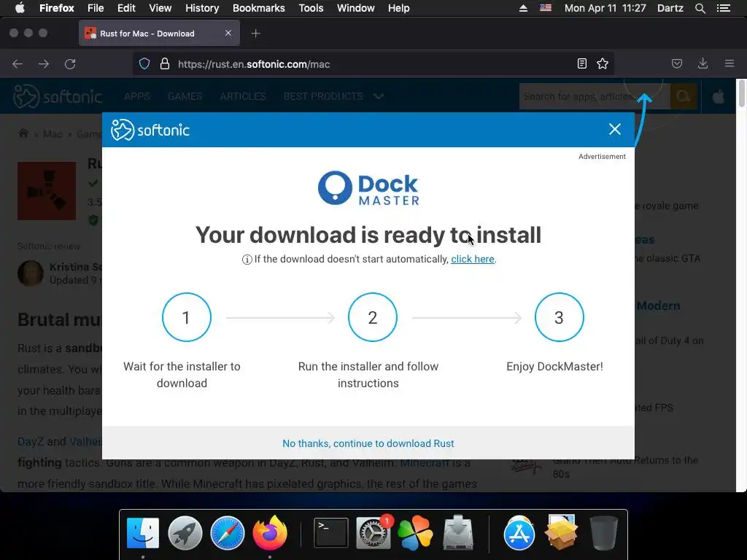
Task: Click the installer drive icon in Dock
Action: [x=458, y=532]
